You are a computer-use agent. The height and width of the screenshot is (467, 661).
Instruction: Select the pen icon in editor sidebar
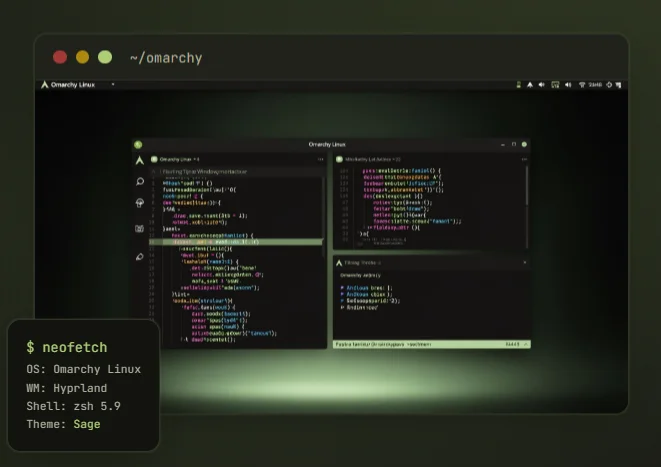click(140, 257)
